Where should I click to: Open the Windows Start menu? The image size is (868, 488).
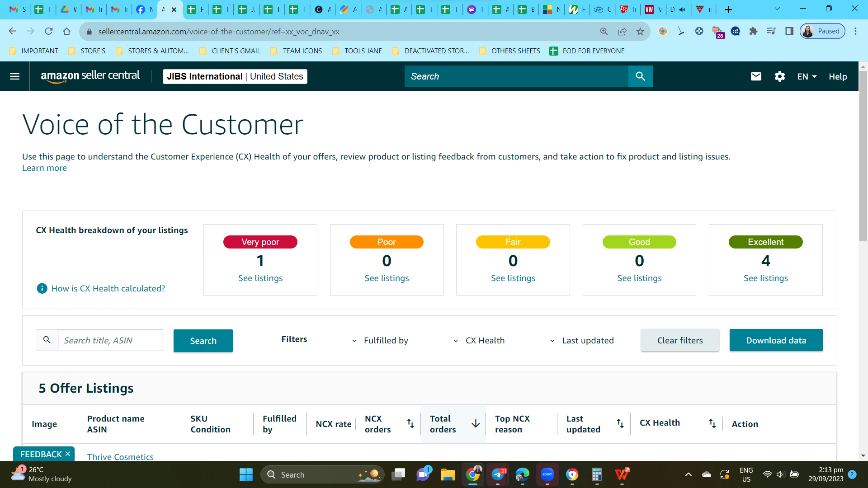coord(246,474)
